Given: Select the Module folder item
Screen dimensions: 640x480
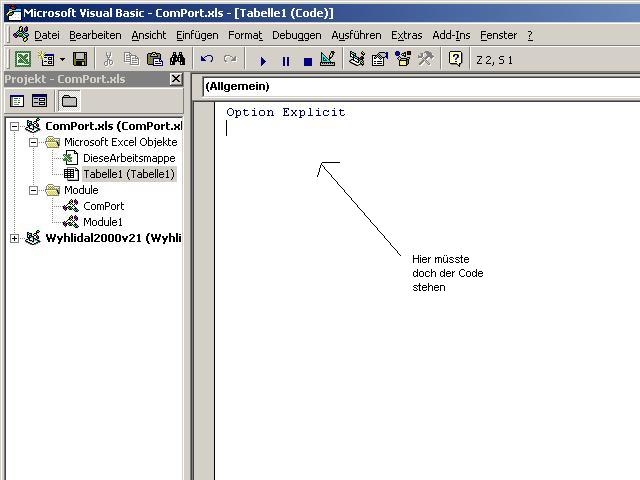Looking at the screenshot, I should tap(81, 190).
